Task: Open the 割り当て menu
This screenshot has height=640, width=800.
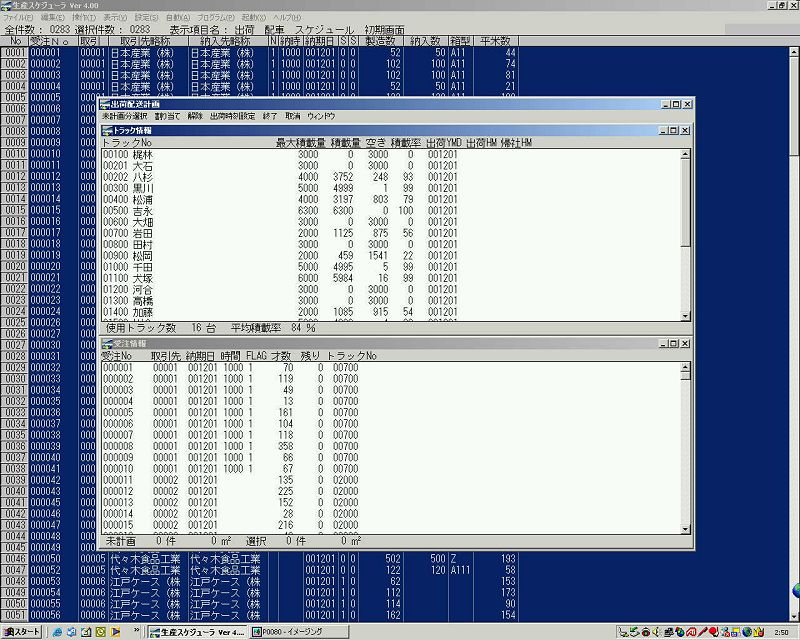Action: [x=167, y=116]
